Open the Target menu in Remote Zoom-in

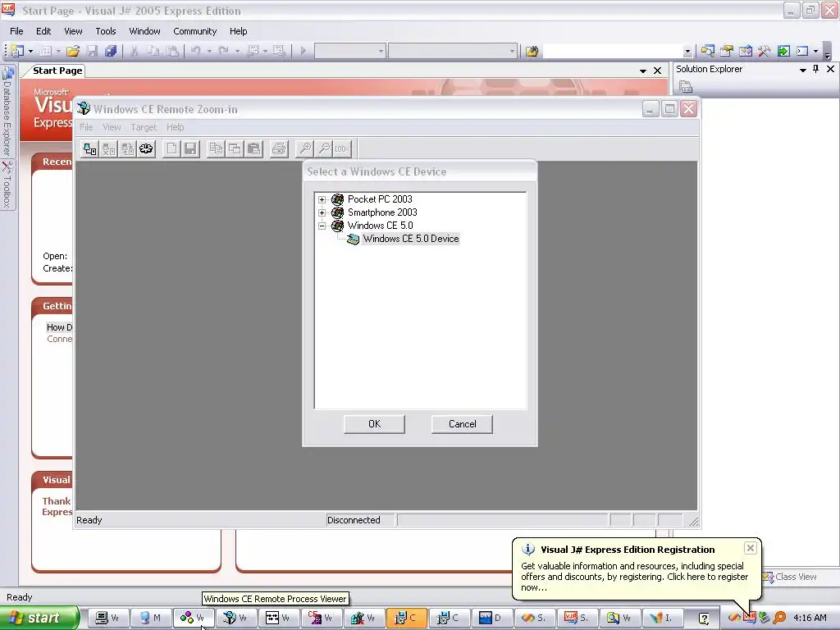(x=144, y=127)
